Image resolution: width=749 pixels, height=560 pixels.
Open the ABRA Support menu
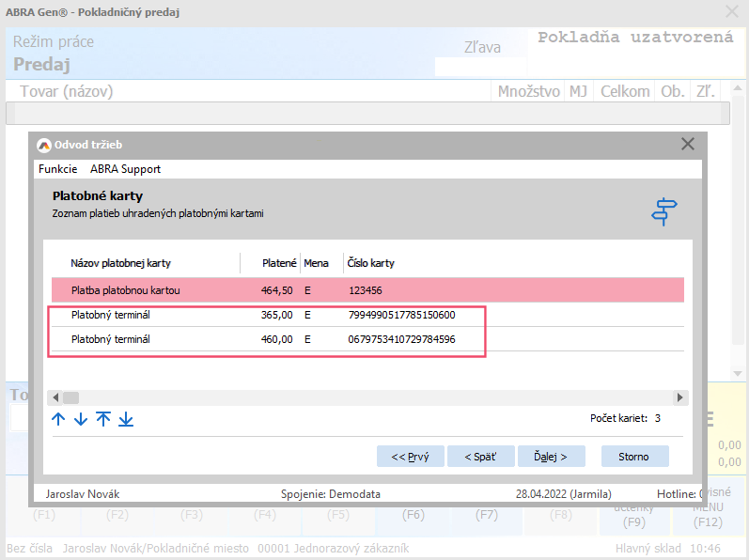pos(125,169)
